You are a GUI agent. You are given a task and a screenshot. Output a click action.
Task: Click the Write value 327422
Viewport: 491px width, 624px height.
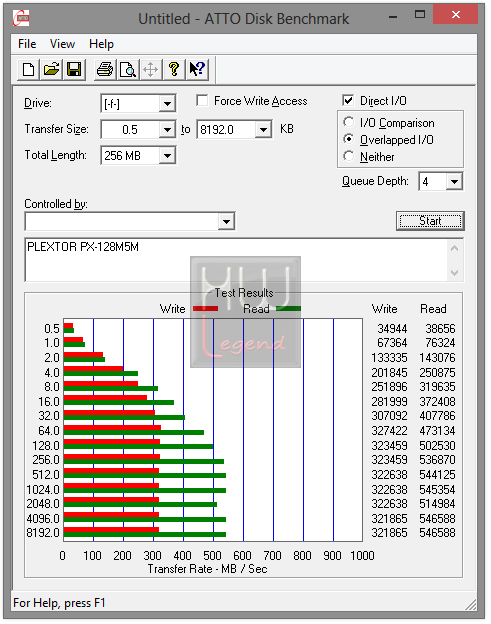coord(389,431)
